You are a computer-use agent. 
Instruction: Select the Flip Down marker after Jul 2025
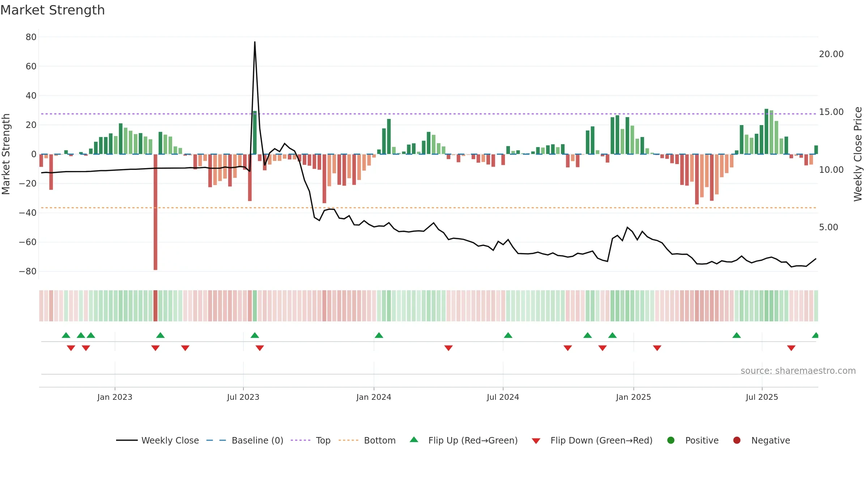click(791, 348)
